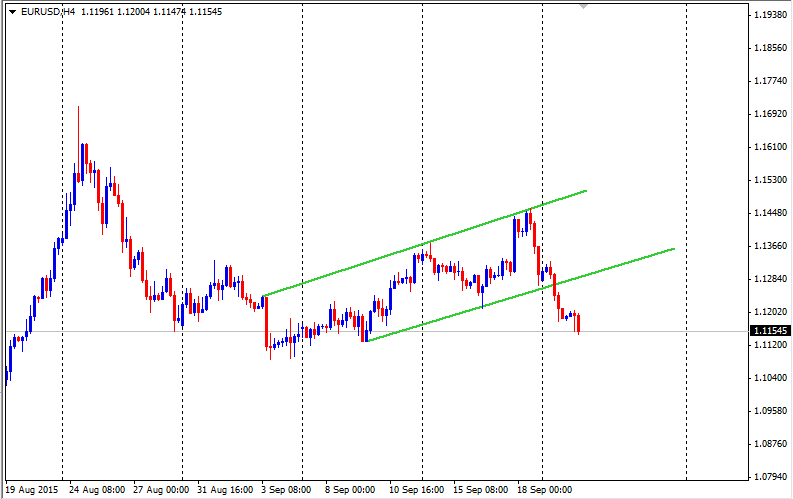Open the chart dropdown triangle beside EURUSD,H4
The width and height of the screenshot is (793, 499).
13,12
